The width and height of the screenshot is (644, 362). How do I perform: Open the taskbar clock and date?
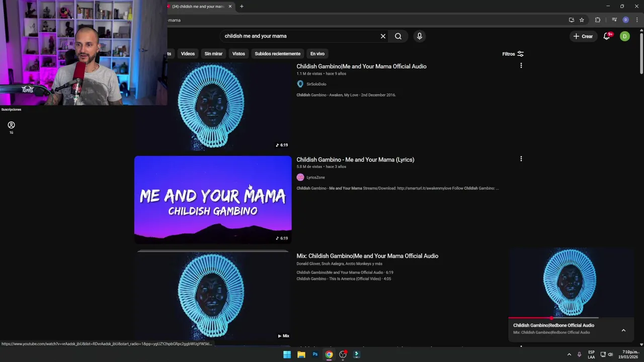[630, 354]
